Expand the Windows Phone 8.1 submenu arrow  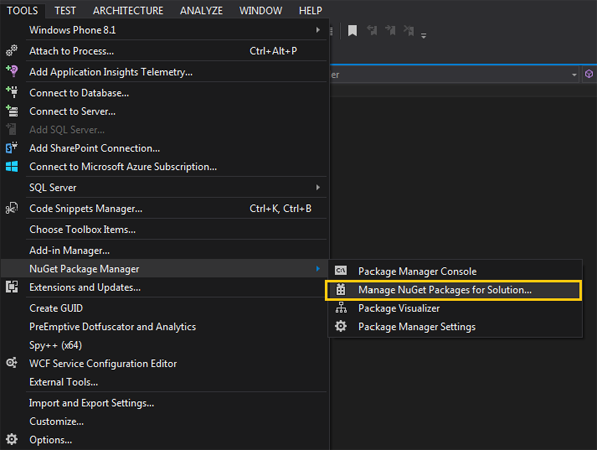coord(318,30)
